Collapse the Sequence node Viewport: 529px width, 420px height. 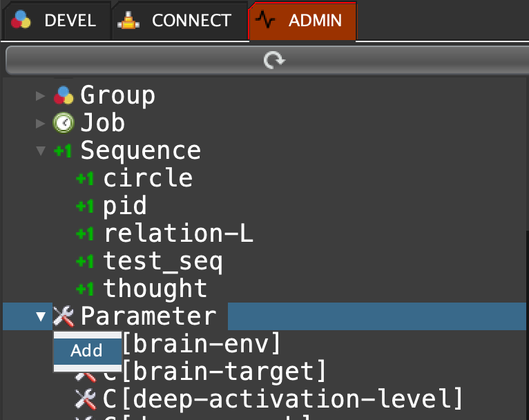coord(41,151)
